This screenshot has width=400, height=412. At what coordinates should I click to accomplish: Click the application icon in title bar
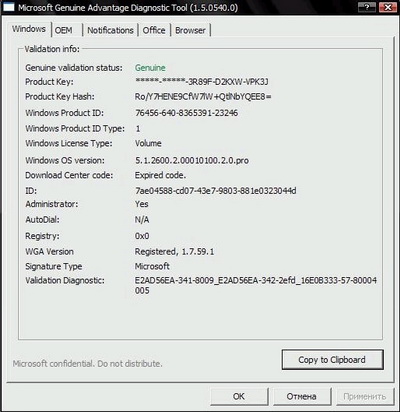[x=8, y=7]
